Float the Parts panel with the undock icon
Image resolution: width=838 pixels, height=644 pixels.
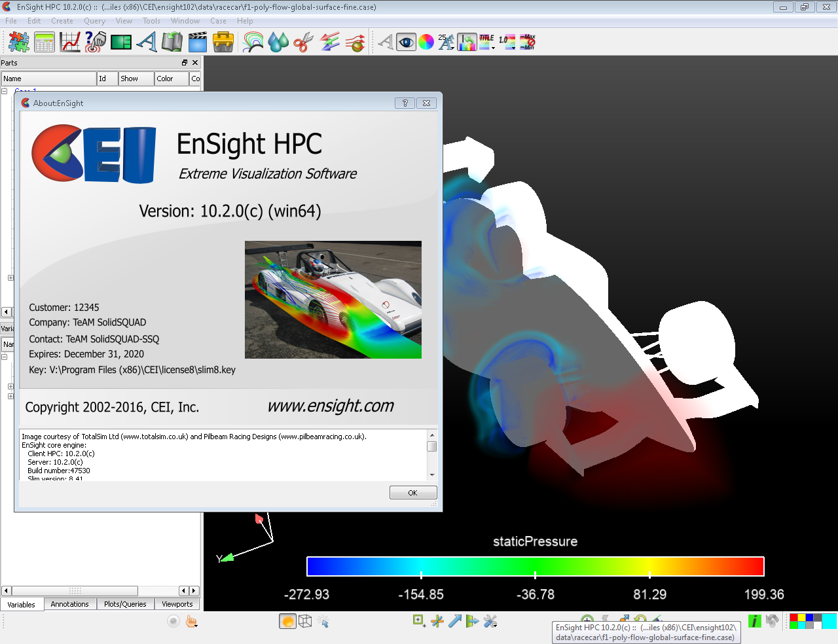click(185, 63)
